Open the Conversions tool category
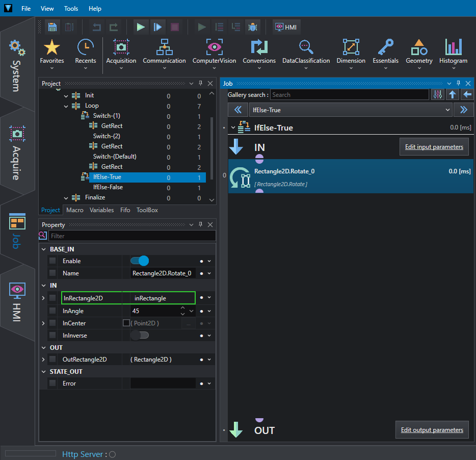This screenshot has width=476, height=460. (259, 54)
